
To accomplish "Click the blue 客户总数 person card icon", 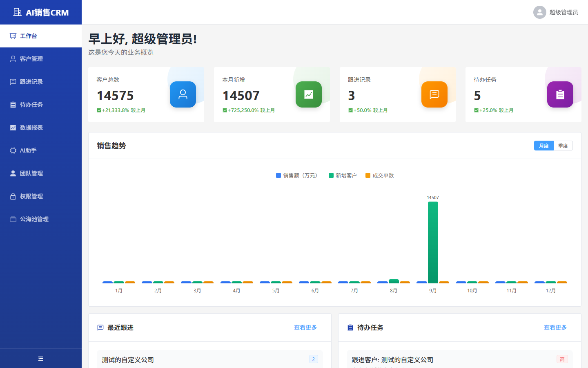I will (x=183, y=94).
